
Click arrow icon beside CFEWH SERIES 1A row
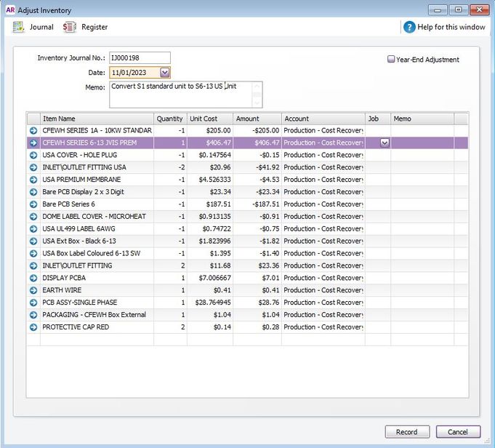[33, 130]
